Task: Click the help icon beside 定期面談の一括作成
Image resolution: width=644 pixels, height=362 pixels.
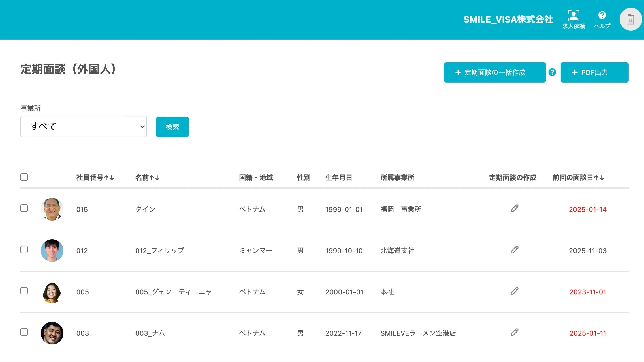Action: coord(552,72)
